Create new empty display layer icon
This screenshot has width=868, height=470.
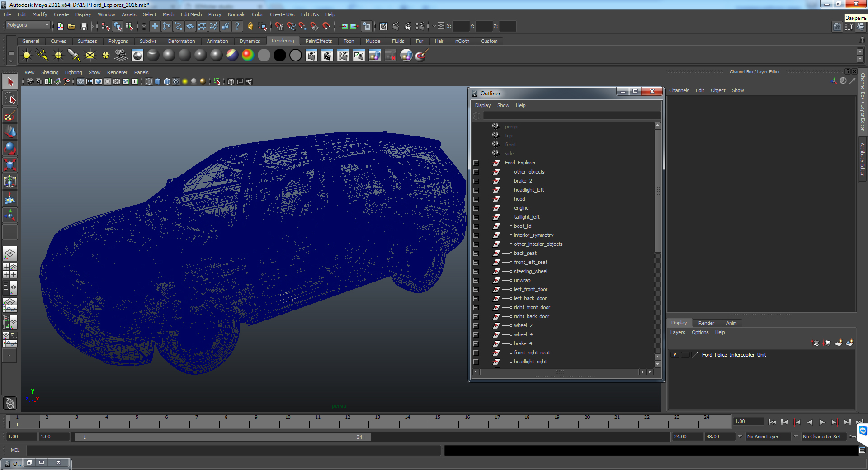(838, 343)
